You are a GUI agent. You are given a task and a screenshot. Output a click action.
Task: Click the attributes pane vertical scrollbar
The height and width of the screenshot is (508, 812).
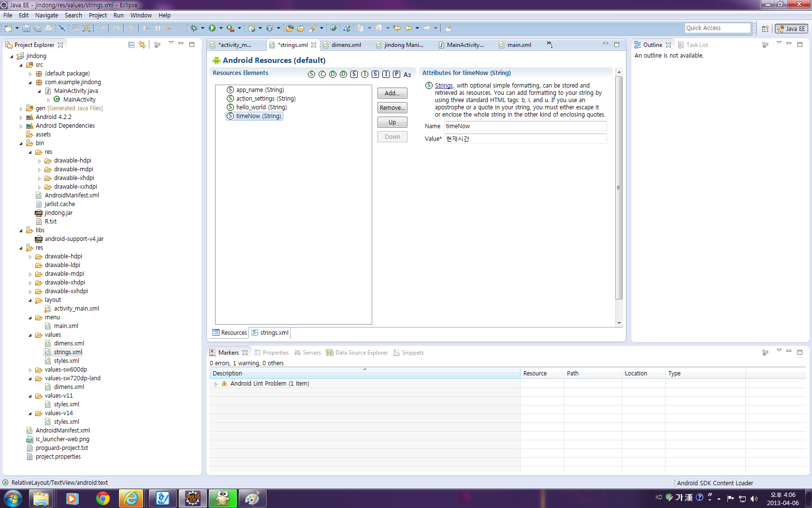619,188
